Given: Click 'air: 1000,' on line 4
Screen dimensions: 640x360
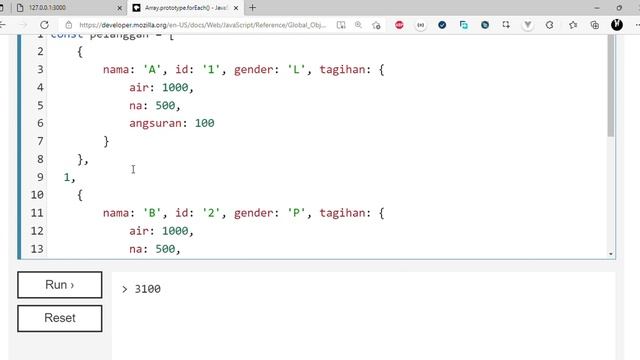Looking at the screenshot, I should pyautogui.click(x=161, y=87).
